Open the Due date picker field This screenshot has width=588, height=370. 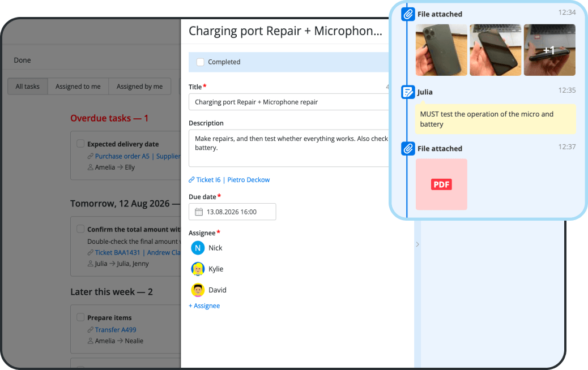pos(232,212)
